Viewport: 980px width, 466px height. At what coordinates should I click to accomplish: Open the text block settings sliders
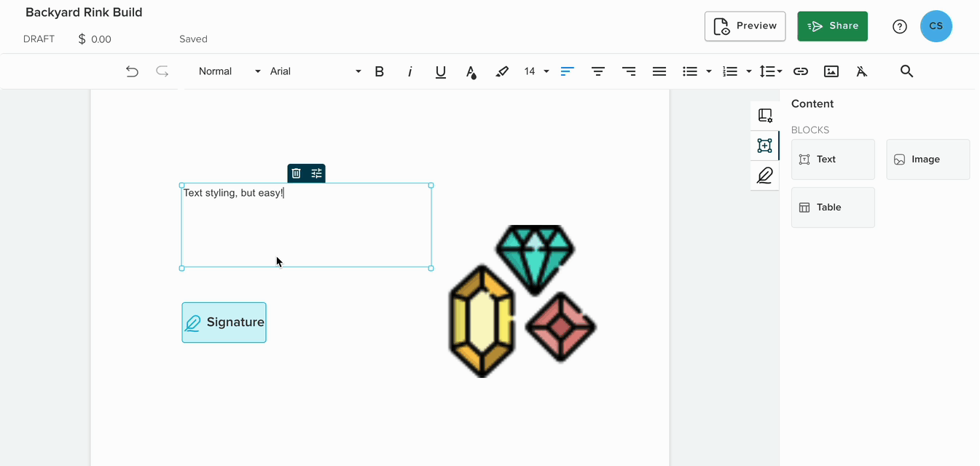pos(317,173)
